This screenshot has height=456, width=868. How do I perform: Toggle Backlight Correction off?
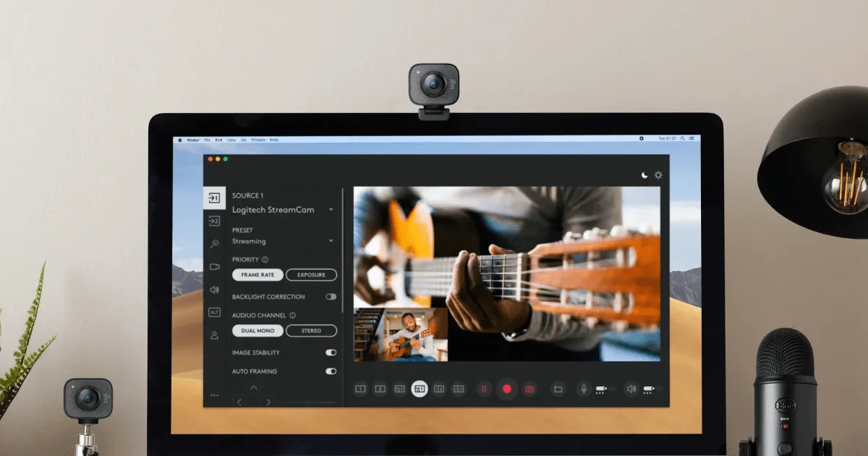(331, 297)
